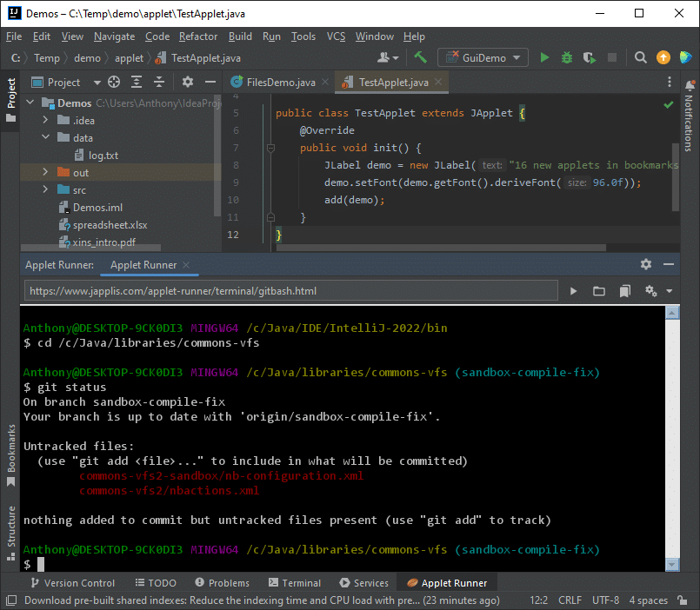Collapse the data folder node
Viewport: 700px width, 610px height.
45,137
